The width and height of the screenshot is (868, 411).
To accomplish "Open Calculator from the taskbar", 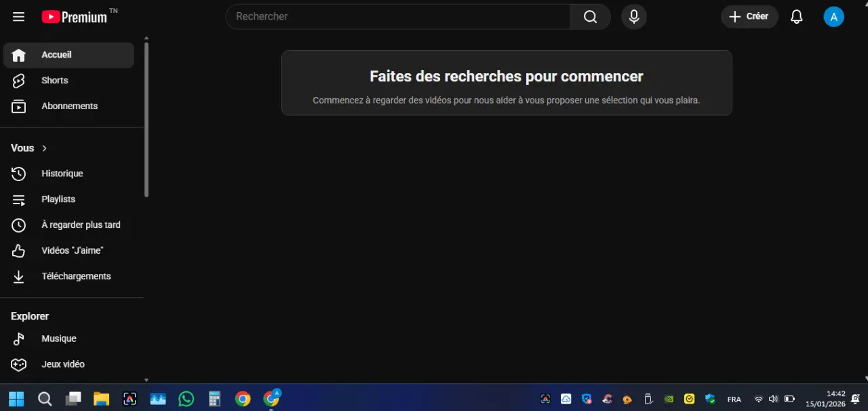I will click(214, 399).
